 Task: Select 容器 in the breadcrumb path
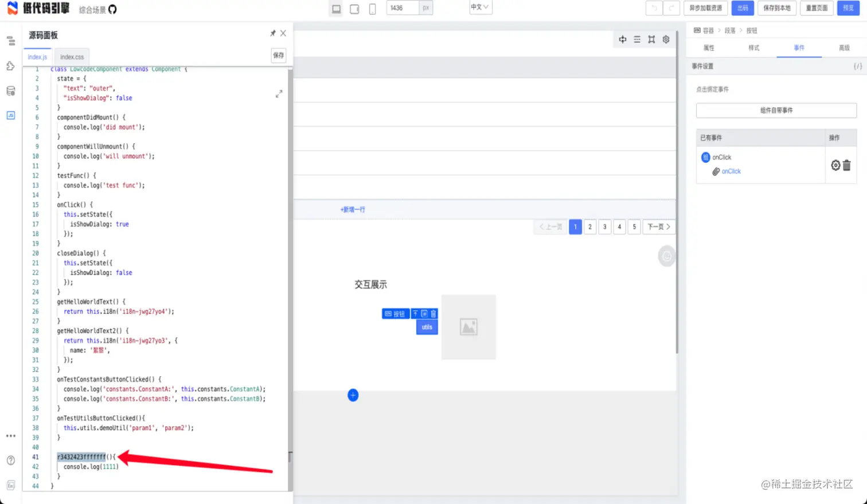[x=709, y=30]
